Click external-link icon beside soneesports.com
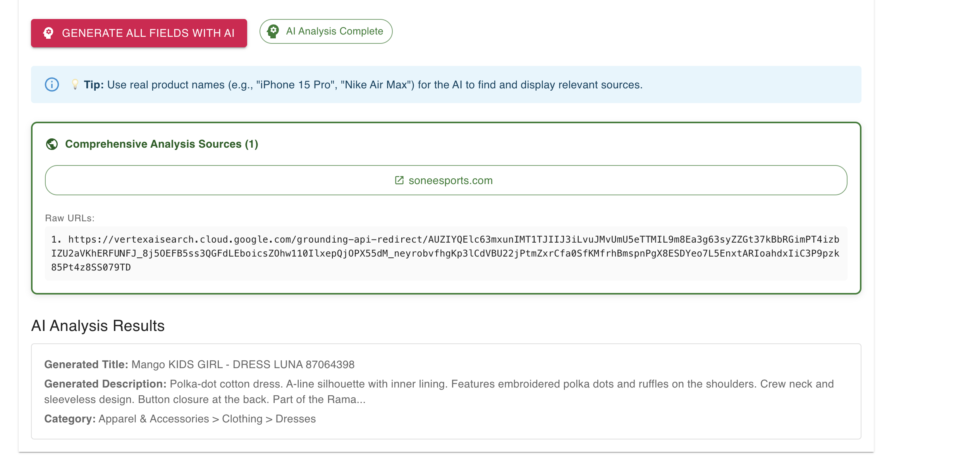980x472 pixels. [x=399, y=180]
